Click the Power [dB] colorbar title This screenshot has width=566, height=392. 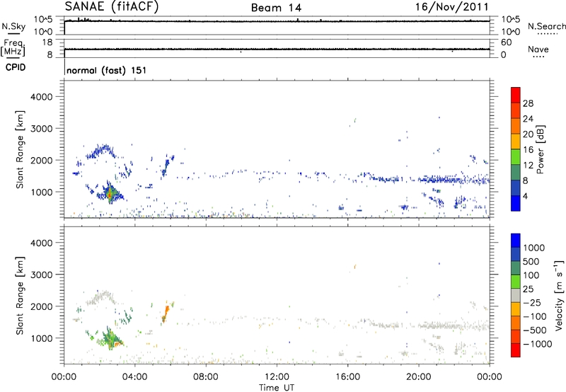tap(541, 149)
